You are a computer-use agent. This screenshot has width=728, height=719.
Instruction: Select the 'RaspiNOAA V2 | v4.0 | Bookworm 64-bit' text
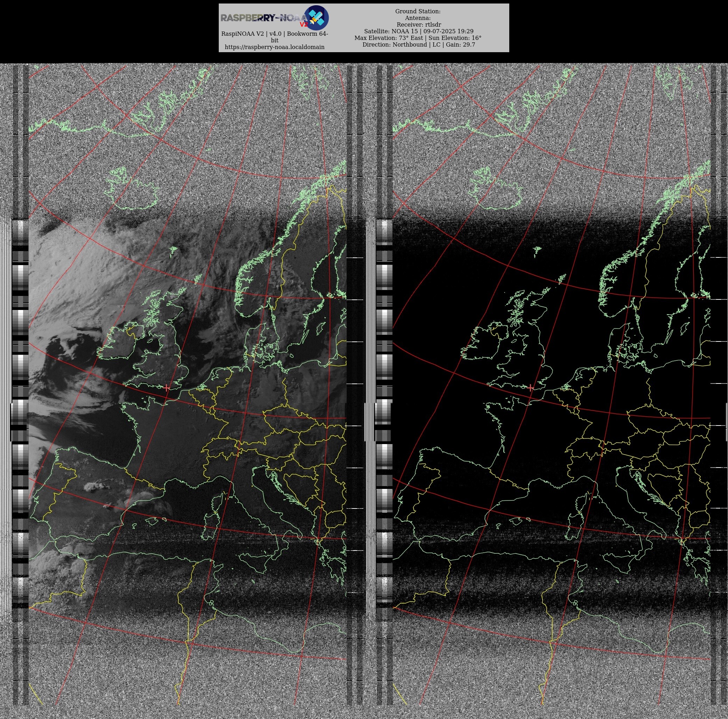(x=274, y=37)
